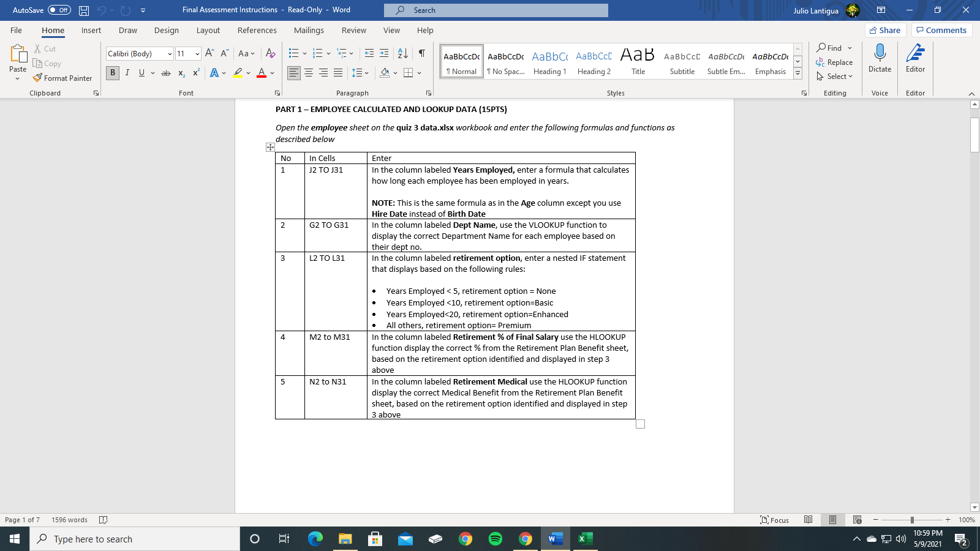Viewport: 980px width, 551px height.
Task: Increase indent of the paragraph
Action: point(385,53)
